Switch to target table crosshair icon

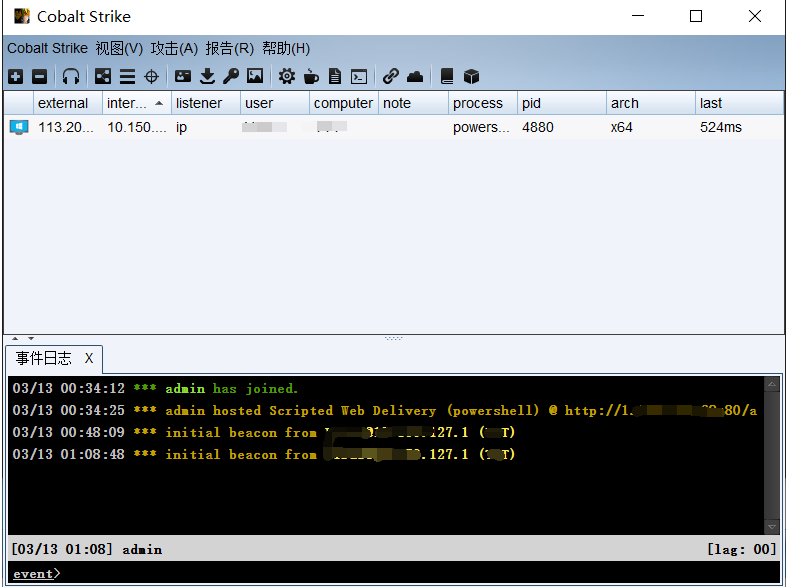pyautogui.click(x=151, y=77)
